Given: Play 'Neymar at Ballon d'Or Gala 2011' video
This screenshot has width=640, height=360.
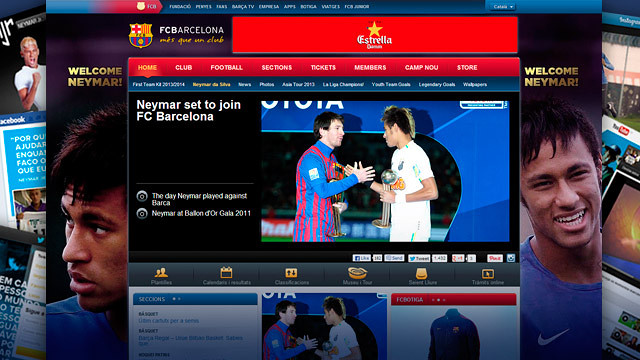Looking at the screenshot, I should (x=142, y=213).
